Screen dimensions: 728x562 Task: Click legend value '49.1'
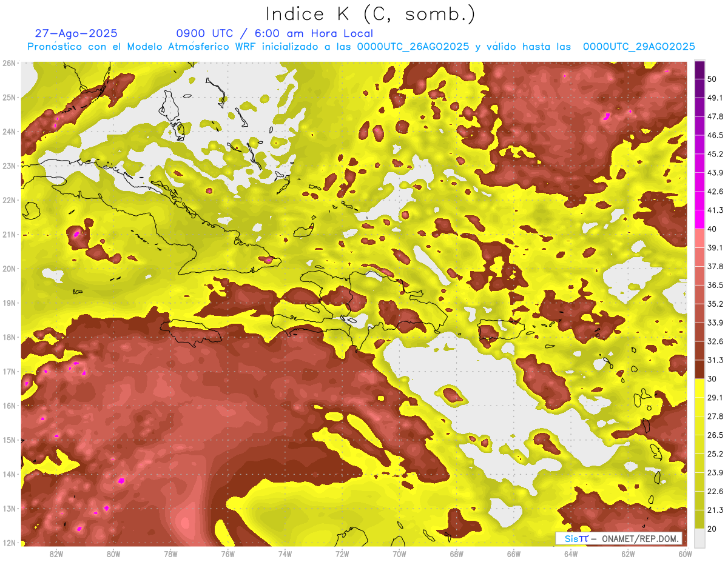(715, 98)
